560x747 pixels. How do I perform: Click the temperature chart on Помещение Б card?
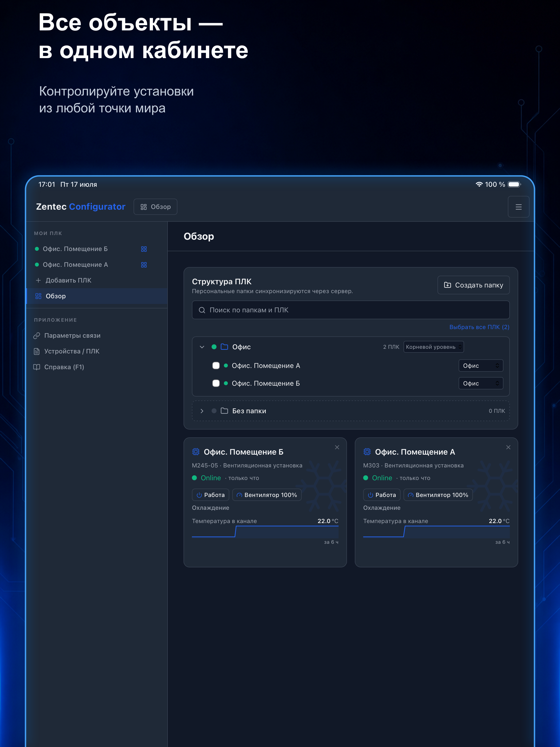[x=265, y=531]
